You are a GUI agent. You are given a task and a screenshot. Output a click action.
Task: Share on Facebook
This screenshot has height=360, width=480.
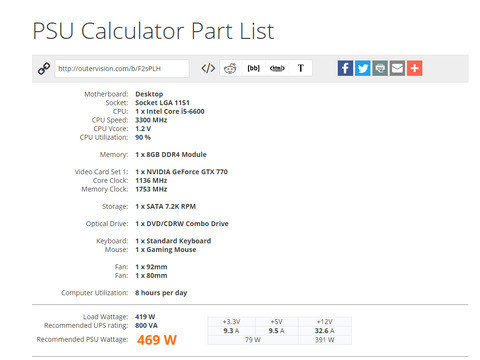345,68
